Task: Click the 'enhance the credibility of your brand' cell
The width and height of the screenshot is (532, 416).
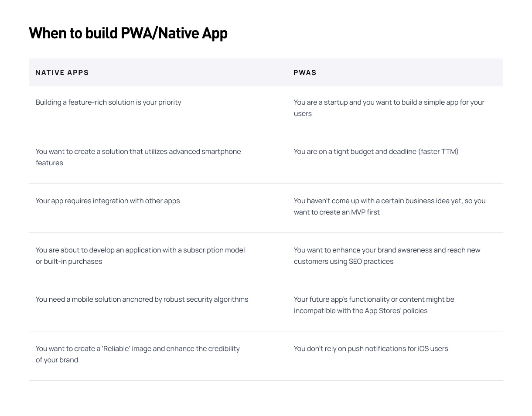Action: pos(137,354)
